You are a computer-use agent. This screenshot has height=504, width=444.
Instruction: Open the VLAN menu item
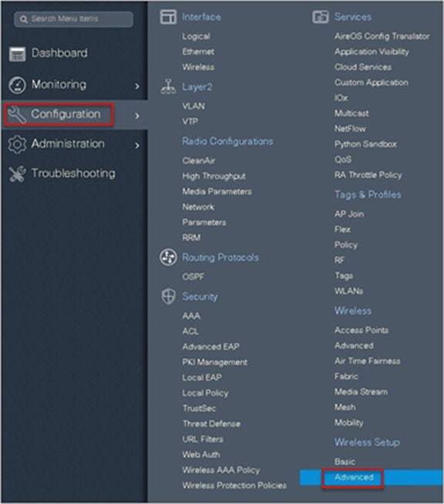[193, 106]
